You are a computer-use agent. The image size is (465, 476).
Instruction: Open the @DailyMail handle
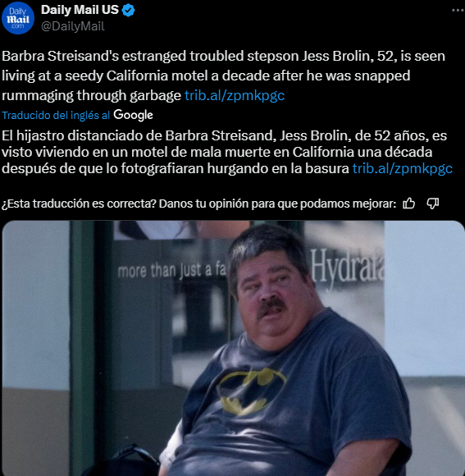click(73, 26)
